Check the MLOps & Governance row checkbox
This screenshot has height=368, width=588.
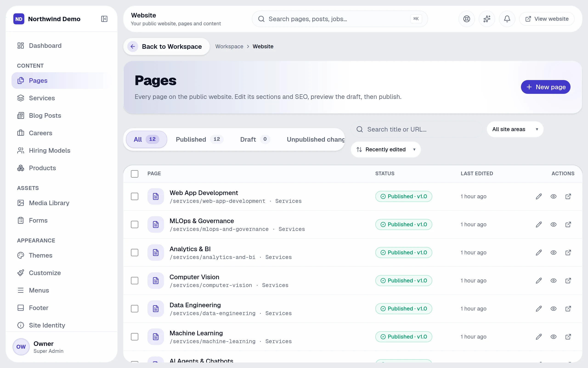tap(135, 224)
